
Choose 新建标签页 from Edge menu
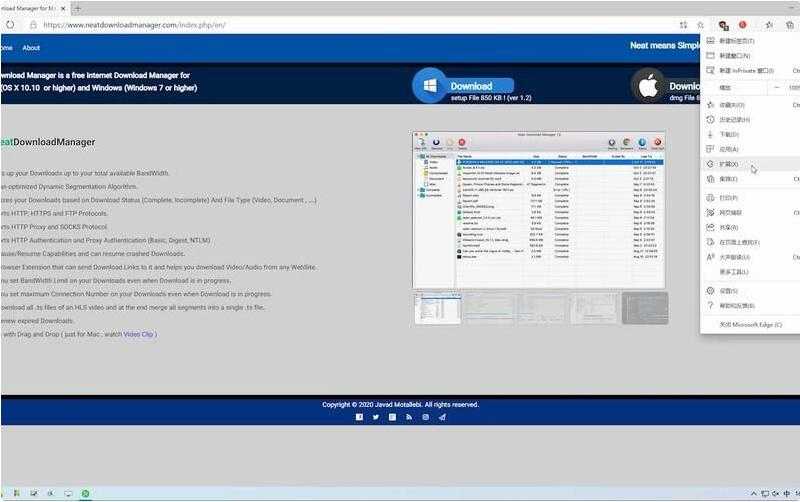[751, 41]
